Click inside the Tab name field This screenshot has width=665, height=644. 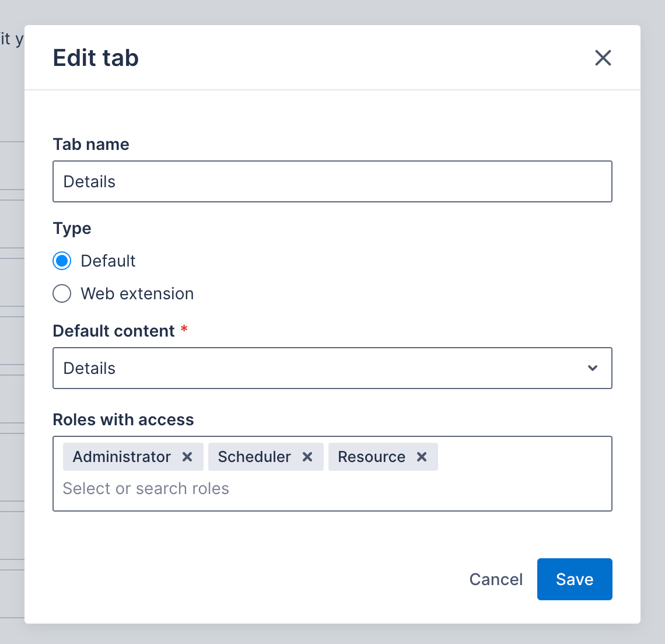pyautogui.click(x=332, y=181)
